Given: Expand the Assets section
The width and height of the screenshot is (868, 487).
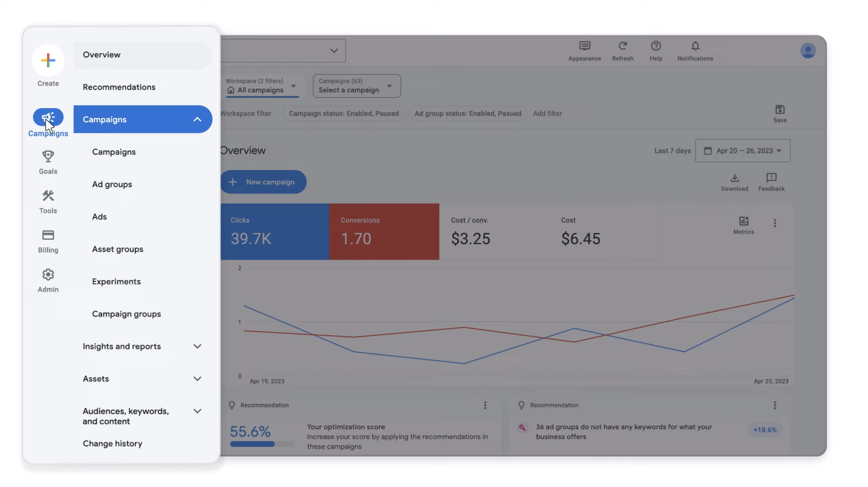Looking at the screenshot, I should [197, 379].
